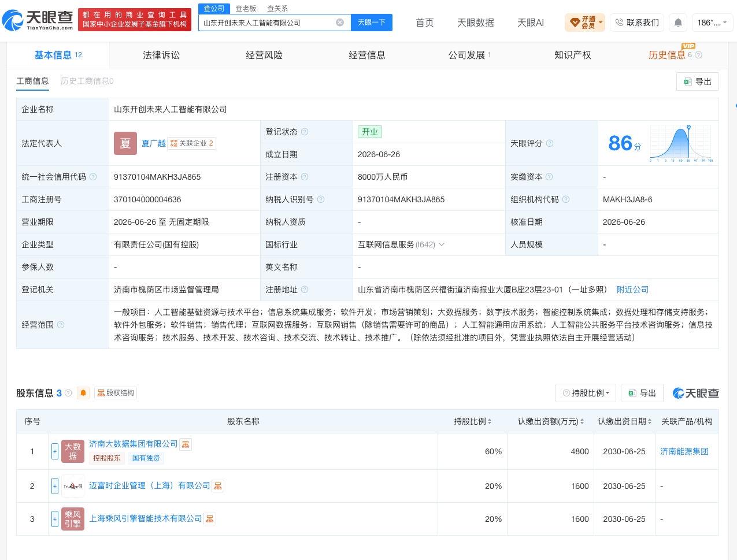Sort table by 持股比例 column header

coord(473,421)
